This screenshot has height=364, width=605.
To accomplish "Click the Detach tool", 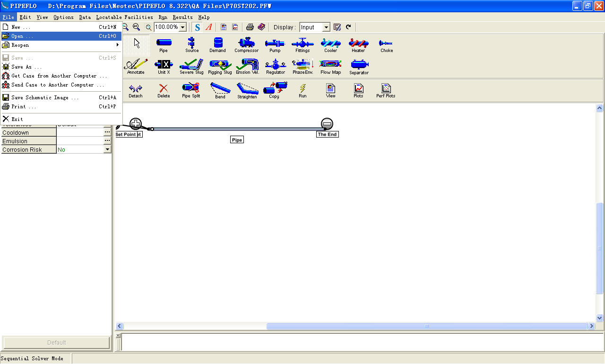I will point(136,91).
